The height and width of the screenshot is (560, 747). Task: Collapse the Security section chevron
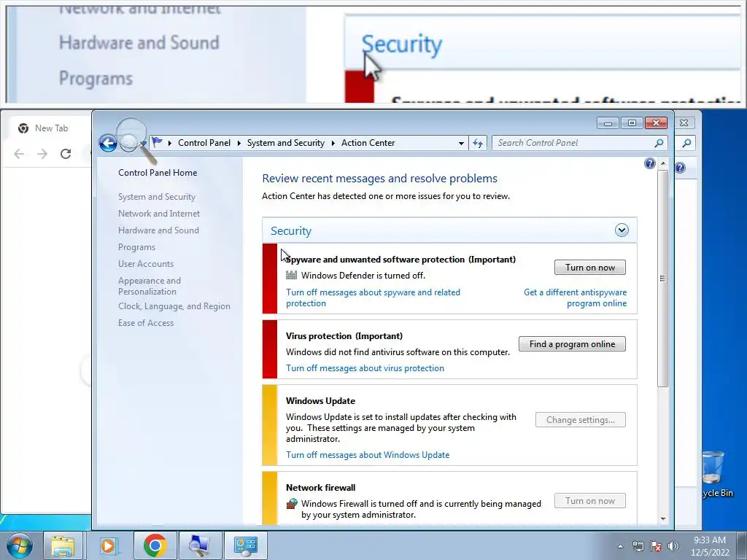622,230
